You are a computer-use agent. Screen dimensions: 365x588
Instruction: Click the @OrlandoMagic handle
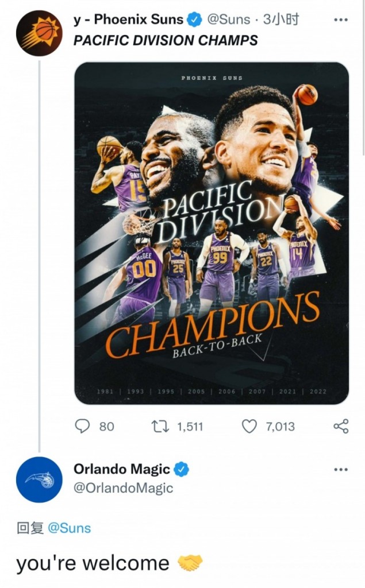pos(123,488)
